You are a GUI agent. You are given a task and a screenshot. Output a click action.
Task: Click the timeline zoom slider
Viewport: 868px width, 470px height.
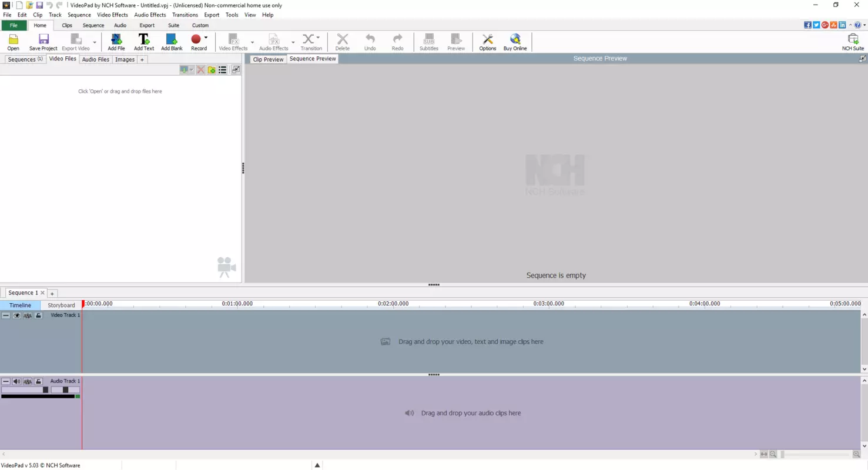tap(815, 454)
